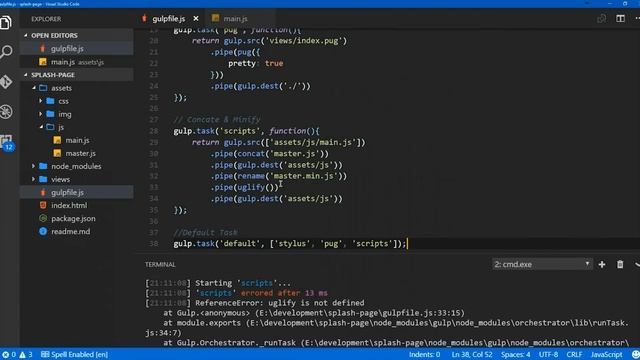640x360 pixels.
Task: Click the gulpfile.js:33:15 path in terminal
Action: 360,313
